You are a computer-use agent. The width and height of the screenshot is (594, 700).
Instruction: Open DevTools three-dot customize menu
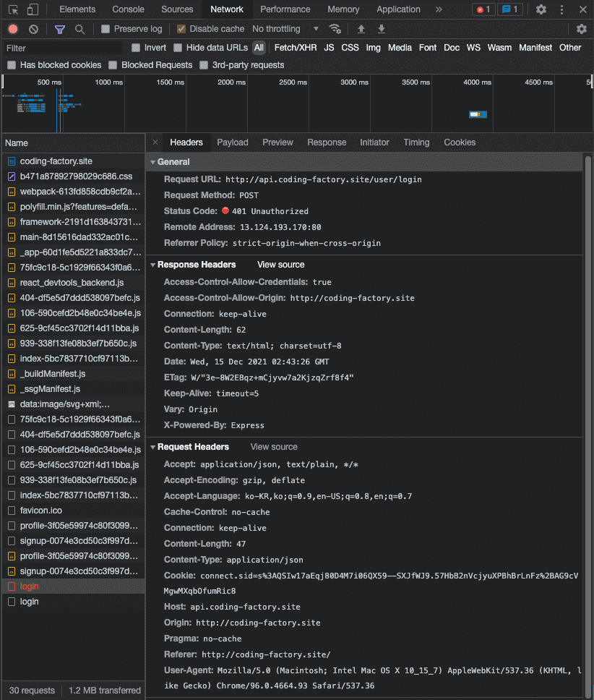tap(561, 9)
